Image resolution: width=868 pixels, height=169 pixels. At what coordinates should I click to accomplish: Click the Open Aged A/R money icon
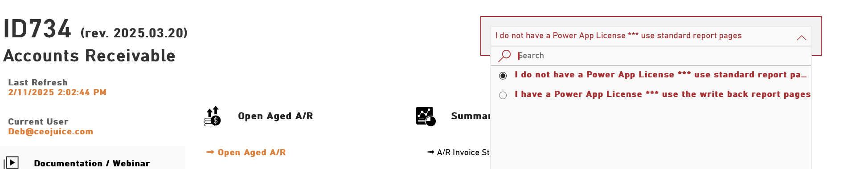pos(213,116)
